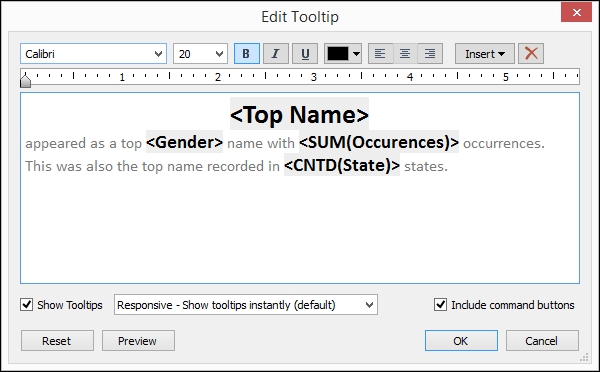The image size is (600, 372).
Task: Align text right
Action: tap(430, 54)
